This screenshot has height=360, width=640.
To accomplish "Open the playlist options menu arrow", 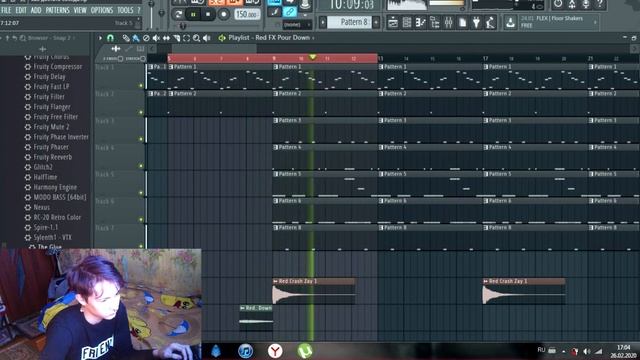I will [100, 38].
